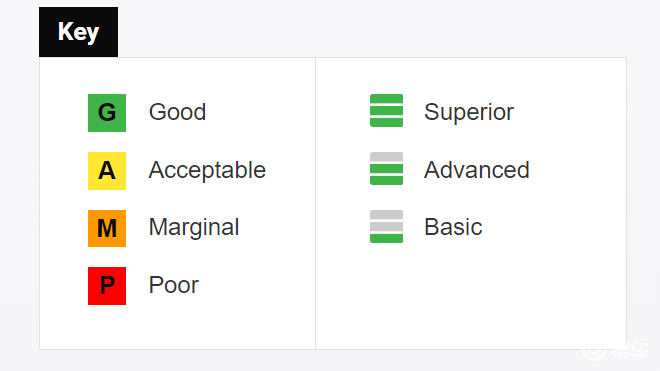Click the Basic label text
This screenshot has height=371, width=660.
point(453,227)
